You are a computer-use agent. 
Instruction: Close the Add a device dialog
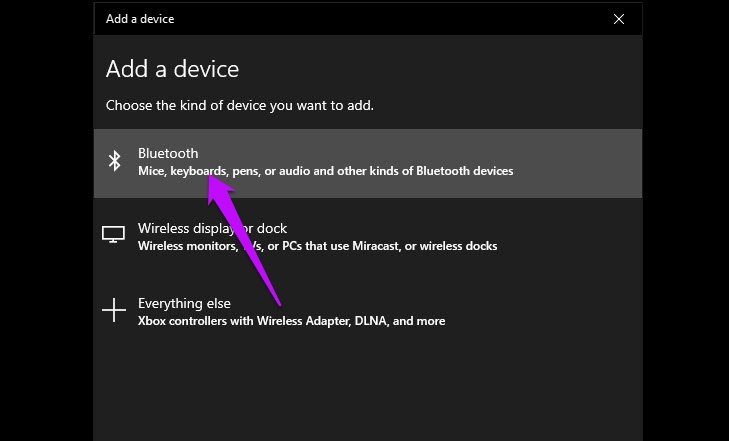point(619,19)
